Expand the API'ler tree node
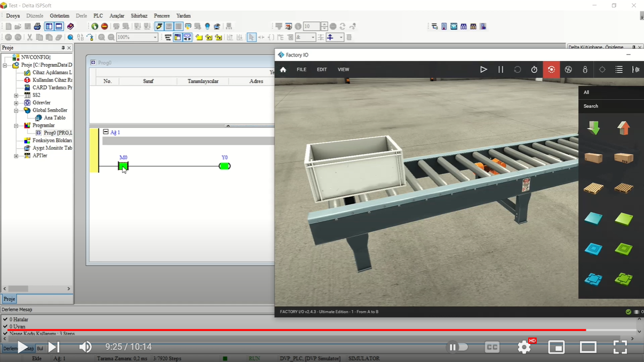Image resolution: width=644 pixels, height=362 pixels. (x=16, y=156)
